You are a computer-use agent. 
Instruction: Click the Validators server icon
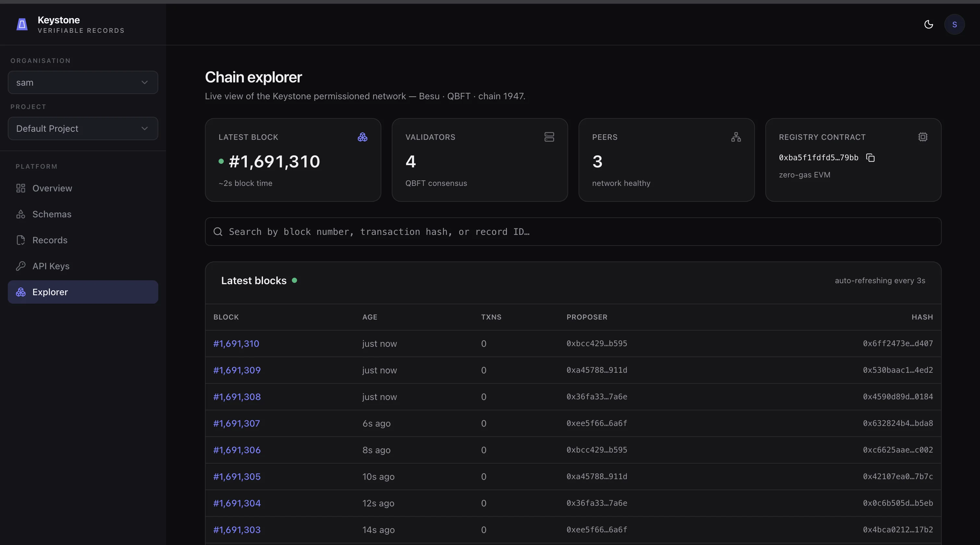pos(549,137)
